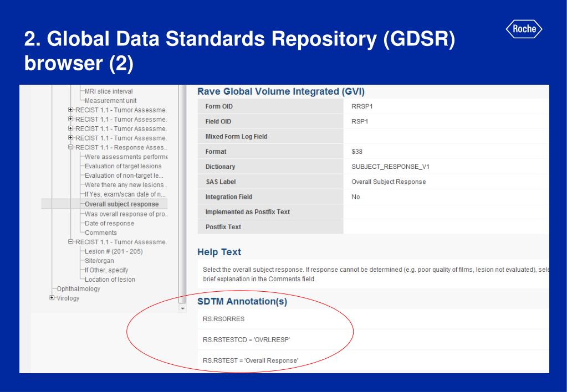
Task: Select Evaluation of non-target le... row
Action: click(124, 176)
